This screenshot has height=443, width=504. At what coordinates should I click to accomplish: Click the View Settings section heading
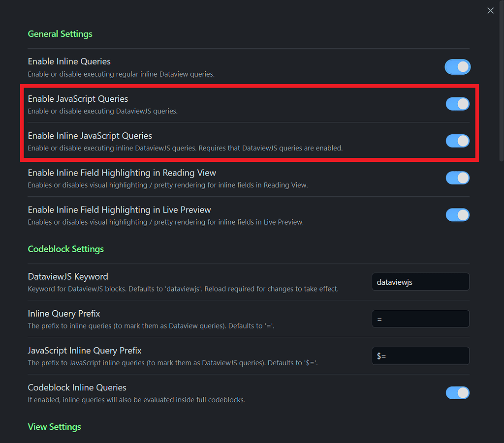pos(55,427)
